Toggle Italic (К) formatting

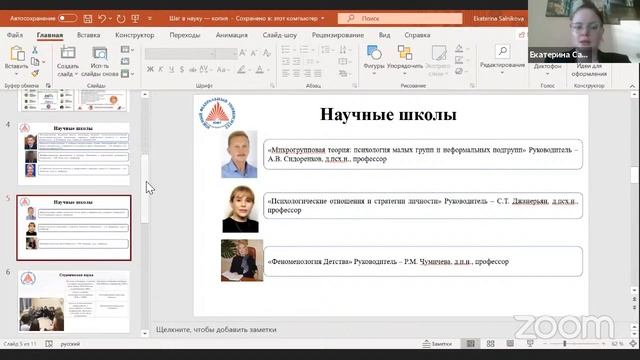coord(161,69)
